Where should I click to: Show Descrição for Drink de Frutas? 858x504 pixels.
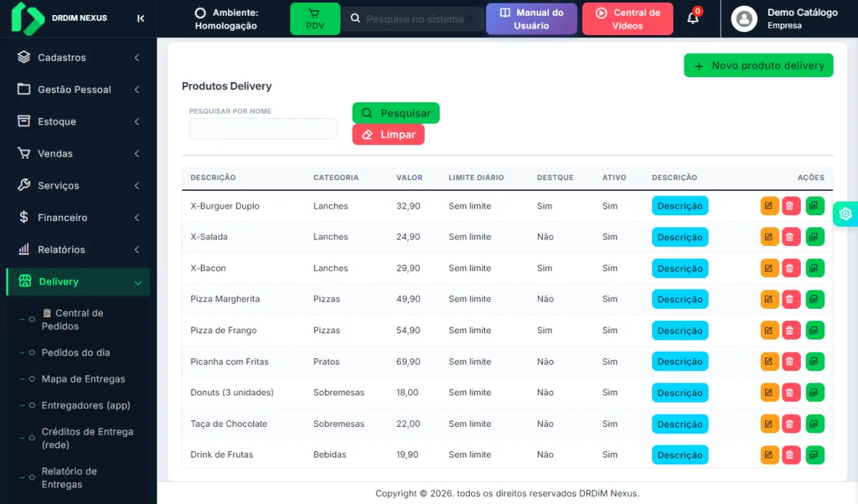[680, 455]
